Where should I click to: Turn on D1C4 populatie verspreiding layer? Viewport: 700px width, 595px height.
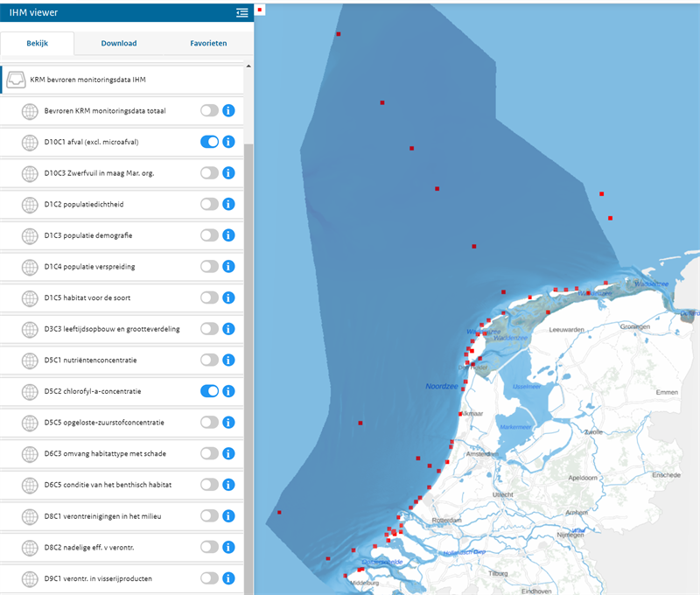coord(209,267)
